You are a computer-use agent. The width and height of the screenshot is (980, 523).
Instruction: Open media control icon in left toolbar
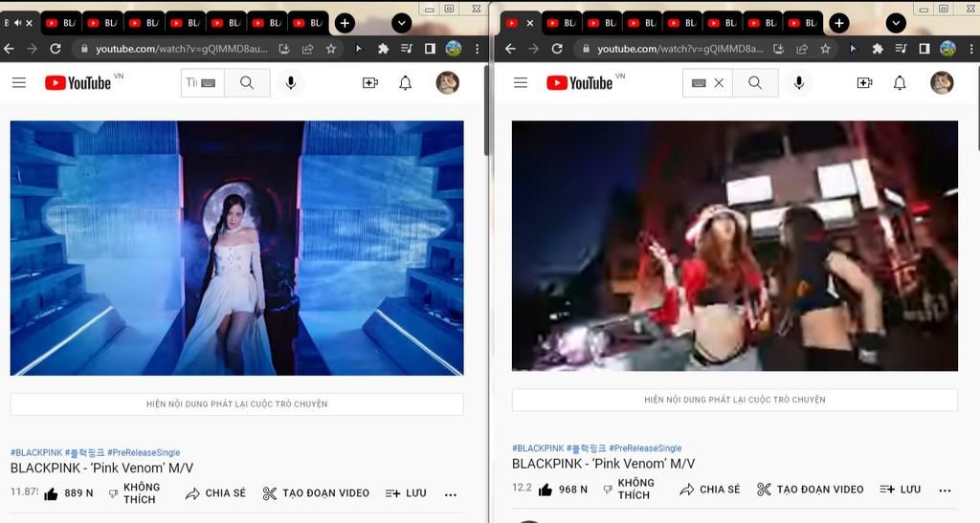(406, 48)
